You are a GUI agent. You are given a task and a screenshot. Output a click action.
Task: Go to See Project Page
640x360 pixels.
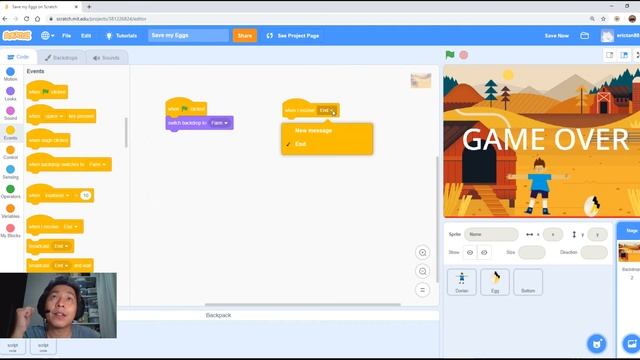click(x=293, y=36)
